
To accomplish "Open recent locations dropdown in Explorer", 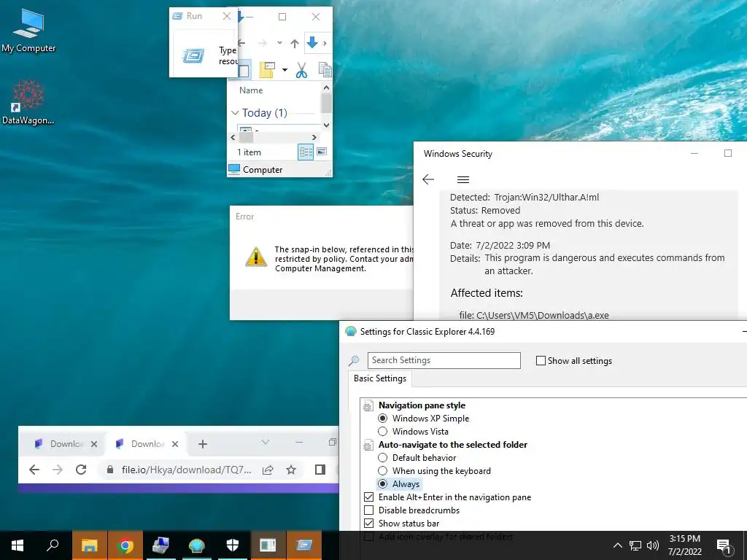I will (x=279, y=43).
